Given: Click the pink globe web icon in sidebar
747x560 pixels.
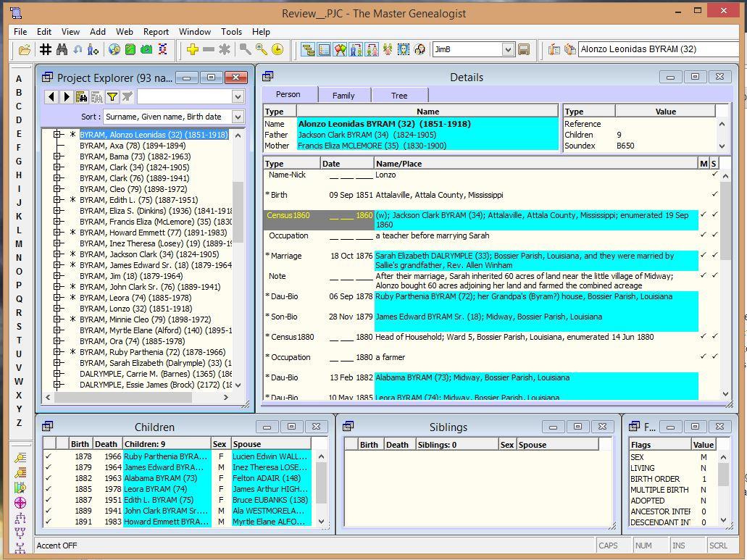Looking at the screenshot, I should point(20,502).
